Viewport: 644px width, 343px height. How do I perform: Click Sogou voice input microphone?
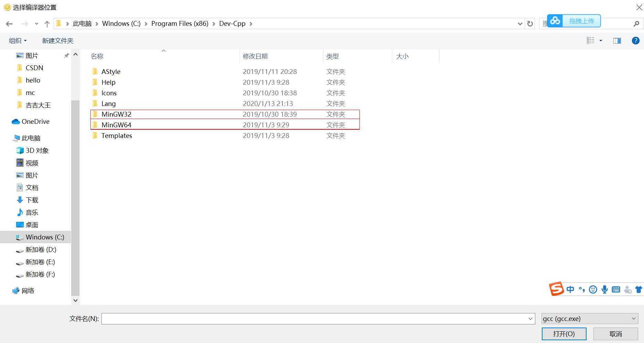[x=604, y=290]
